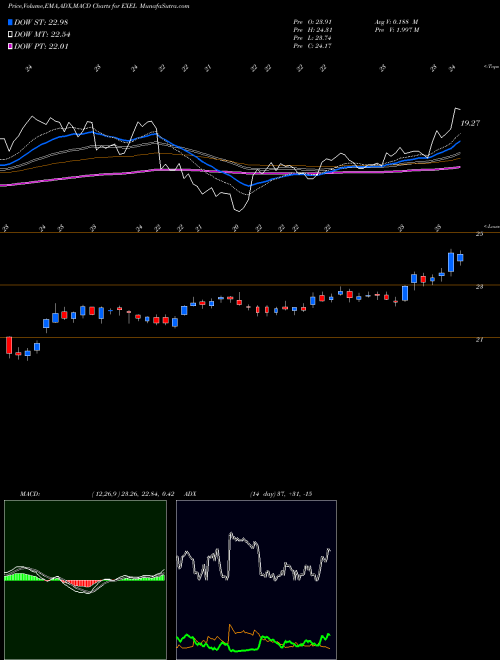Click the 'Pre O: 23.91' value
Image resolution: width=500 pixels, height=660 pixels.
[313, 21]
